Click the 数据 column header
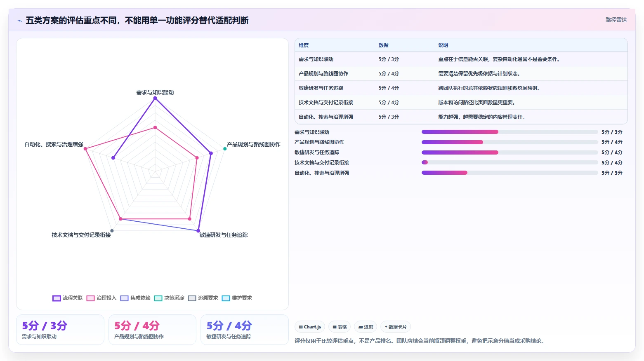 tap(384, 45)
